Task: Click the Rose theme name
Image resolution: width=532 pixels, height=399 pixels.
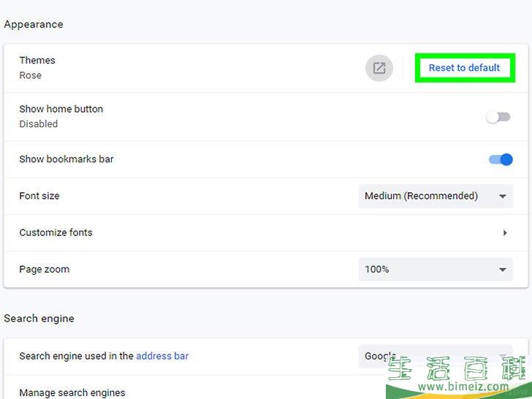Action: tap(30, 75)
